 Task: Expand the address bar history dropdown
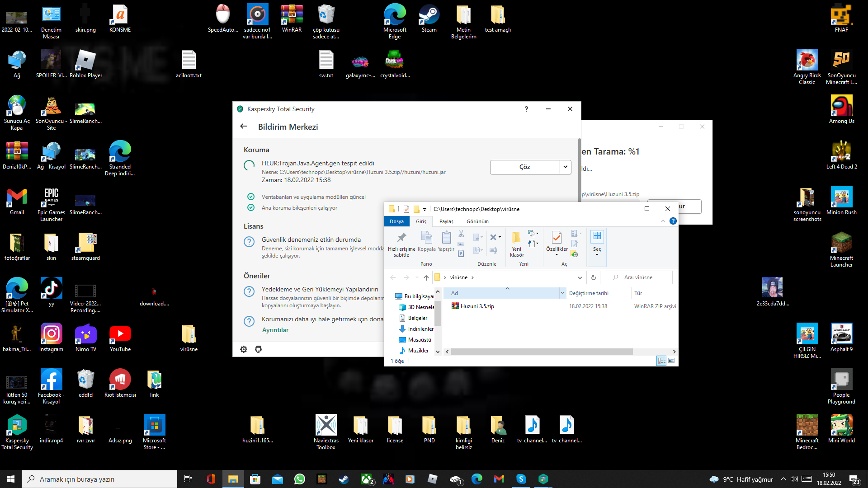[x=580, y=277]
